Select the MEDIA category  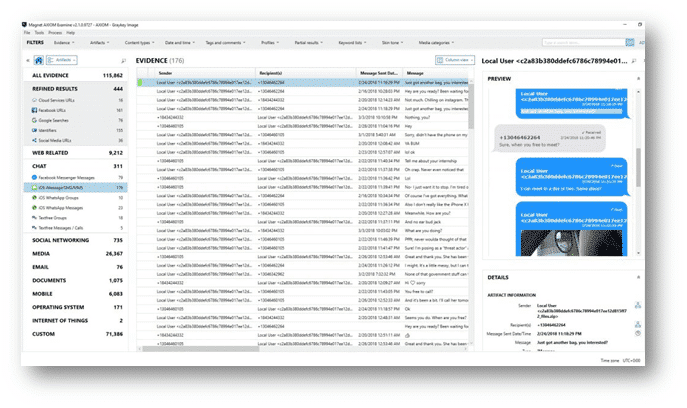click(76, 254)
